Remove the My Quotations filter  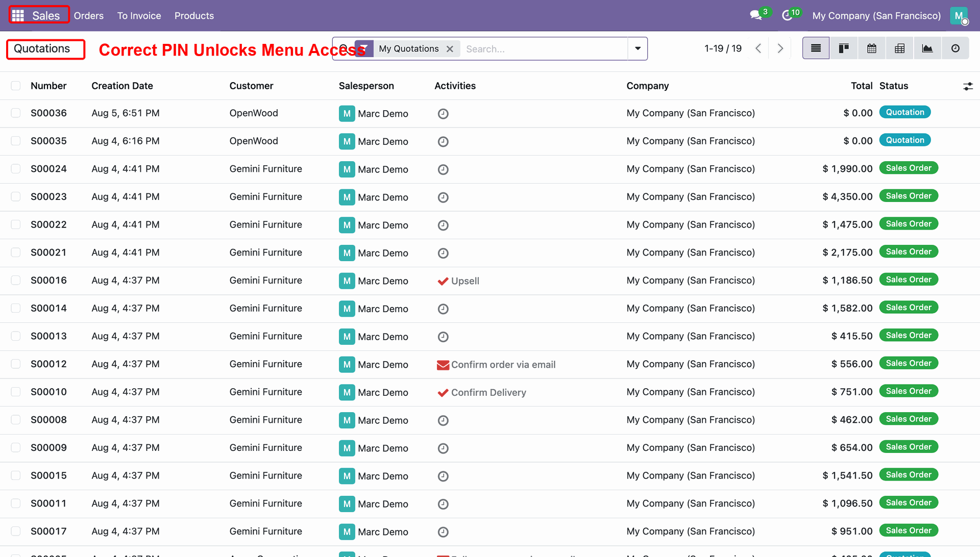pyautogui.click(x=450, y=49)
